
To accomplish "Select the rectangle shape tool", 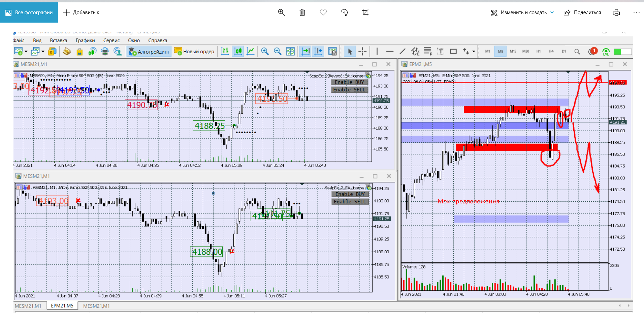I will coord(453,52).
